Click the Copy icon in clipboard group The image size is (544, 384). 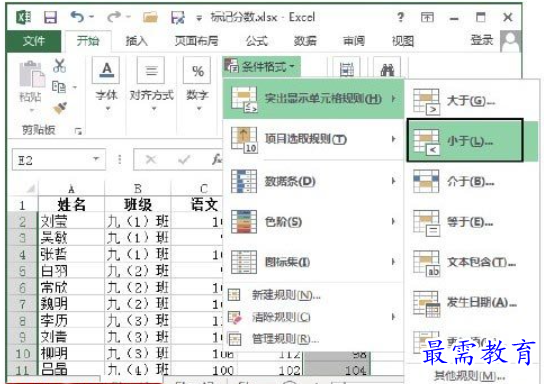point(59,87)
